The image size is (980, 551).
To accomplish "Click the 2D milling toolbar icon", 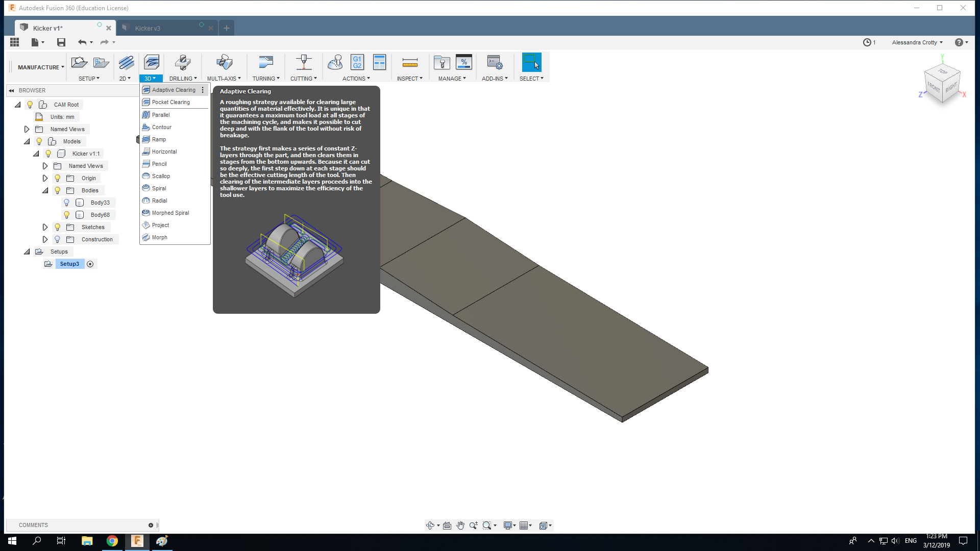I will click(126, 63).
